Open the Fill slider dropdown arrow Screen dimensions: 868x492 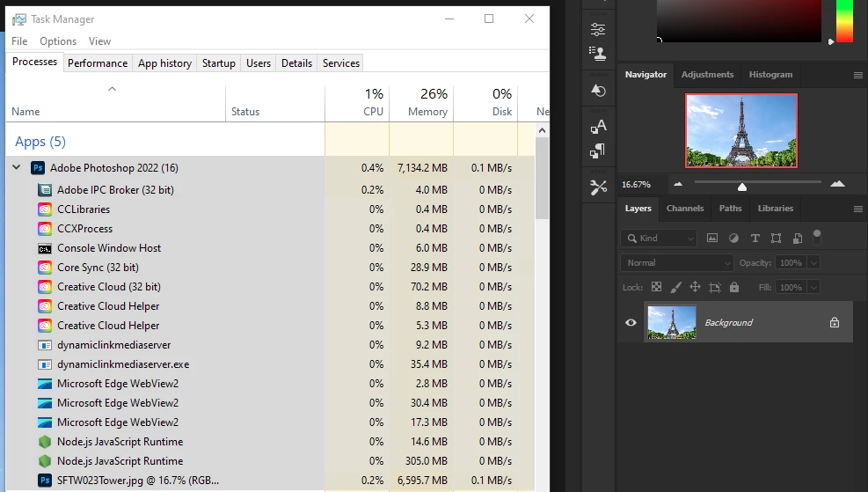pos(813,287)
